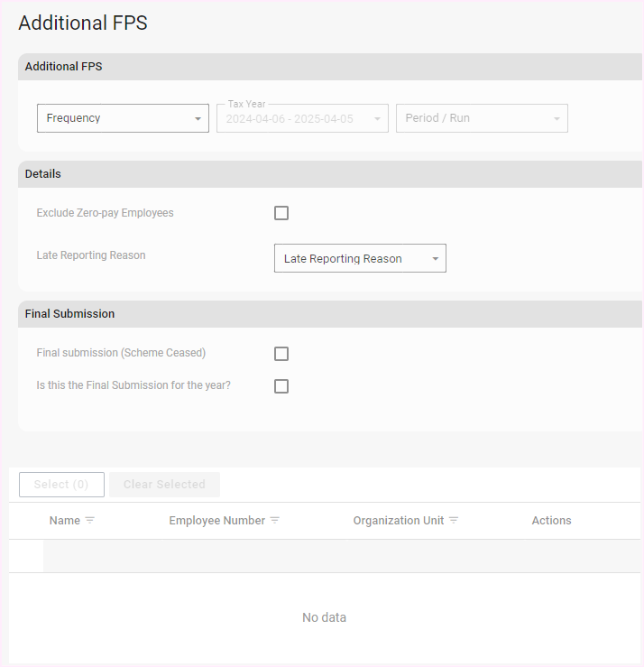Click the Organization Unit column header
Viewport: 644px width, 667px height.
(x=398, y=521)
